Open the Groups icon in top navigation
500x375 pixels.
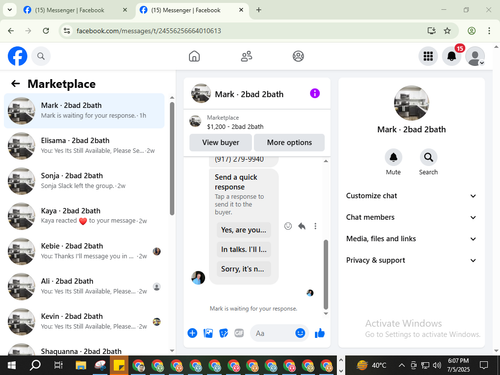(x=298, y=56)
